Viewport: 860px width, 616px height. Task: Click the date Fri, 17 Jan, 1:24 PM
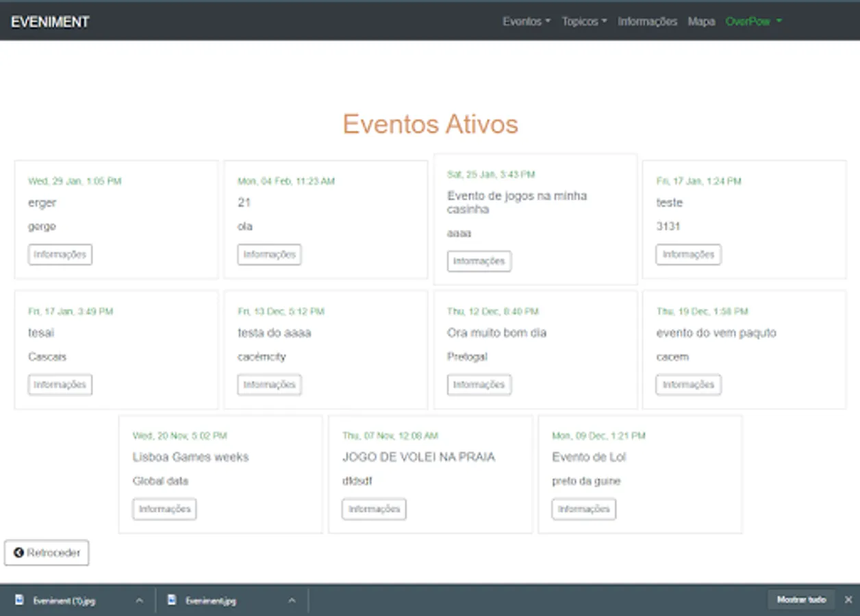(698, 181)
